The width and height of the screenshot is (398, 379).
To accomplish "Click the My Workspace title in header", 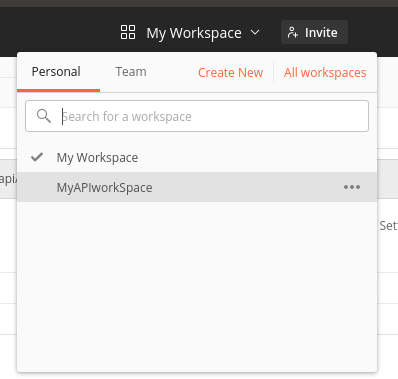I will click(194, 33).
